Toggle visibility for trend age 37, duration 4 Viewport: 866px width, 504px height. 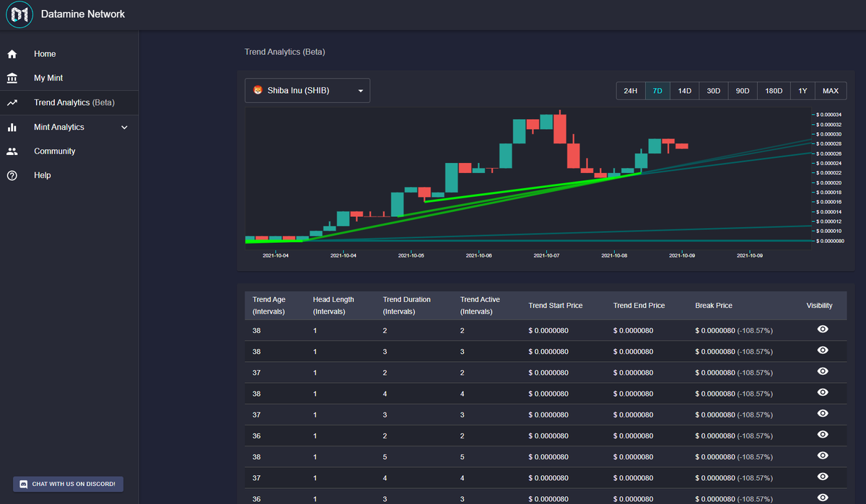tap(822, 477)
